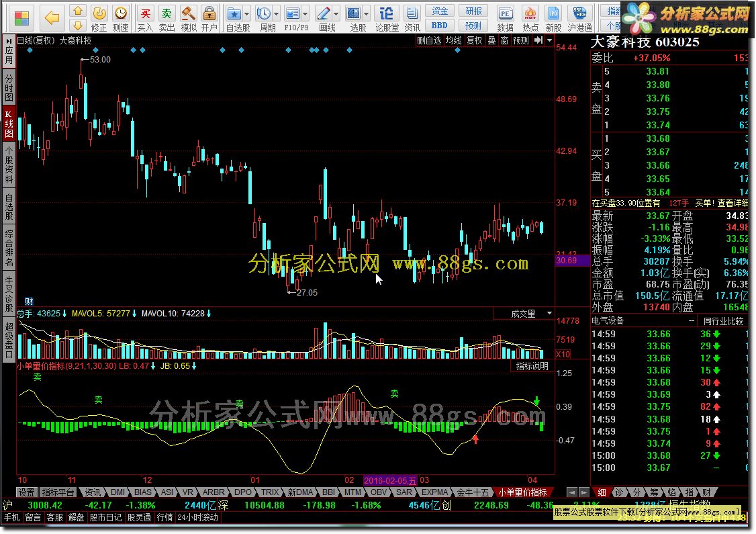Click the up arrow toolbar icon

(x=78, y=11)
